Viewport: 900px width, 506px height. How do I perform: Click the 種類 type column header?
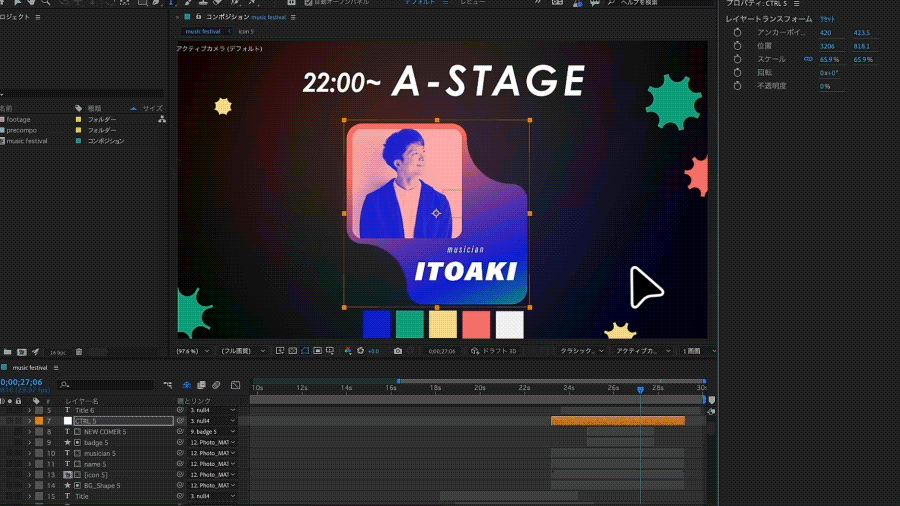94,108
